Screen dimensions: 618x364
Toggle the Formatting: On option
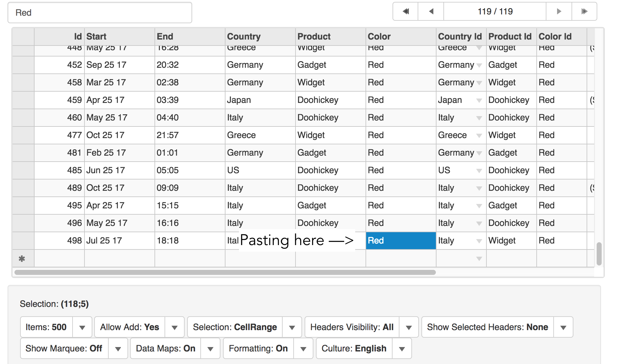258,348
